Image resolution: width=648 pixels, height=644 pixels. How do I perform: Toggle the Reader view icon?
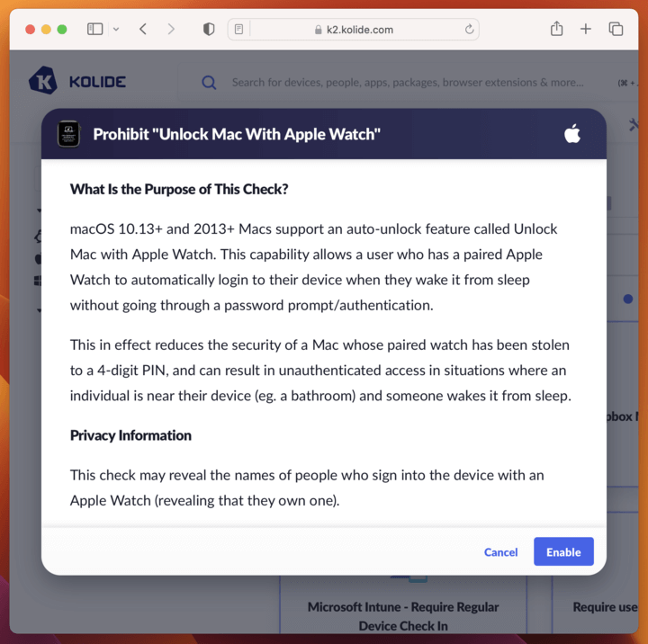click(x=238, y=30)
